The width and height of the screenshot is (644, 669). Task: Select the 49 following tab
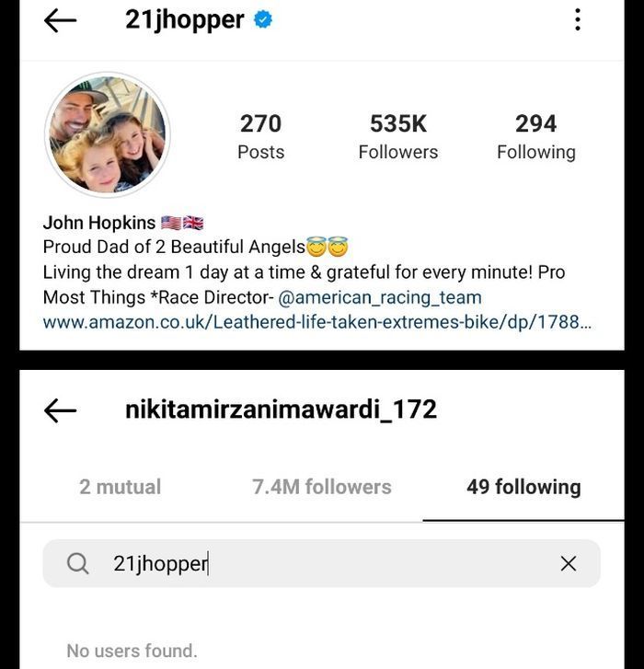pyautogui.click(x=523, y=487)
